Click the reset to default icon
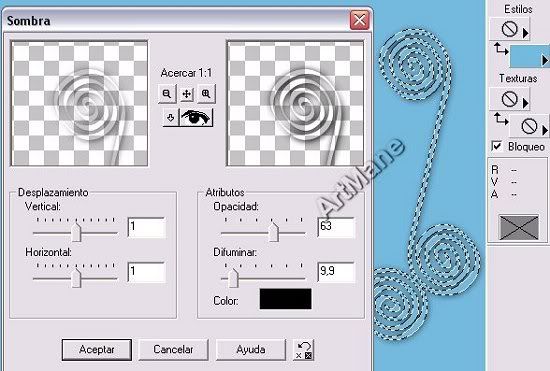550x371 pixels. pyautogui.click(x=304, y=350)
